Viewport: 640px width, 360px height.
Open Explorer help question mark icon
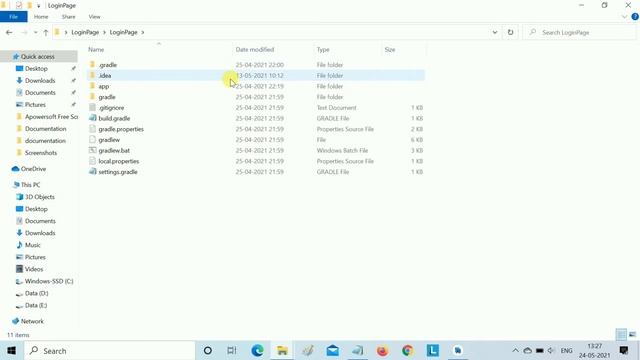pyautogui.click(x=635, y=17)
